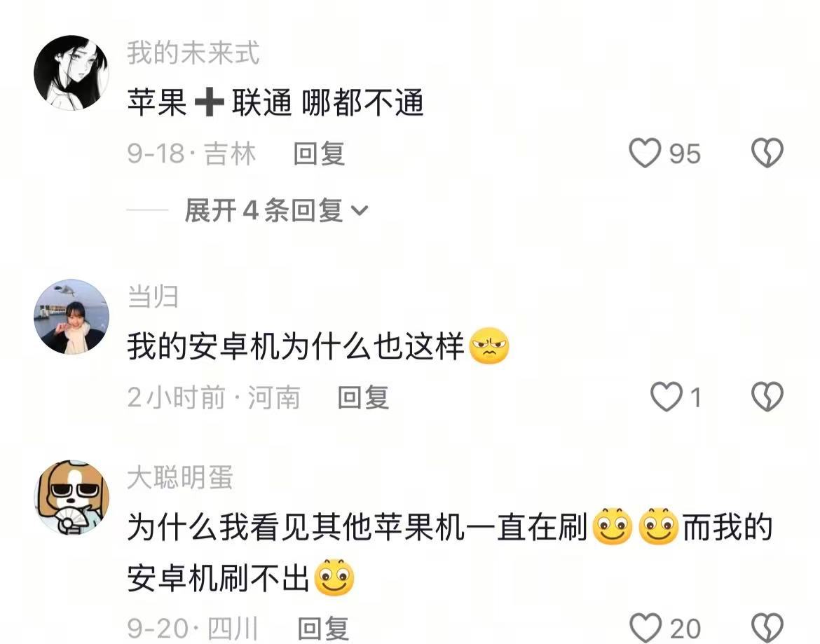The width and height of the screenshot is (820, 644).
Task: Tap the angry emoji in 当归's comment
Action: [x=489, y=346]
